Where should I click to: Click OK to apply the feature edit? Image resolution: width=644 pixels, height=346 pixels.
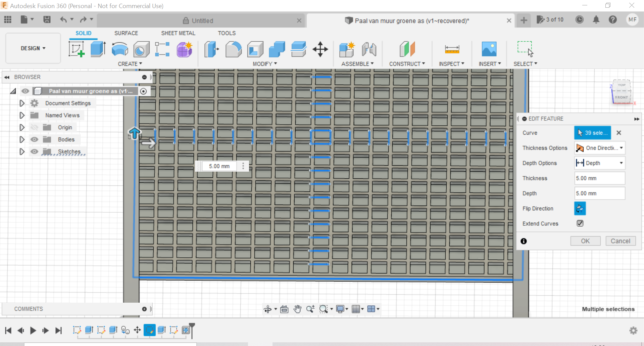[585, 241]
